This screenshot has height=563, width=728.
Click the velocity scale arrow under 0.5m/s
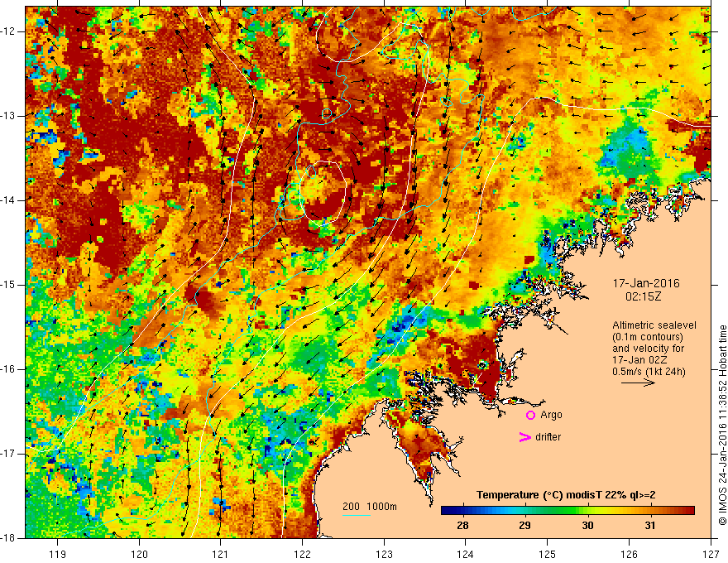point(638,383)
